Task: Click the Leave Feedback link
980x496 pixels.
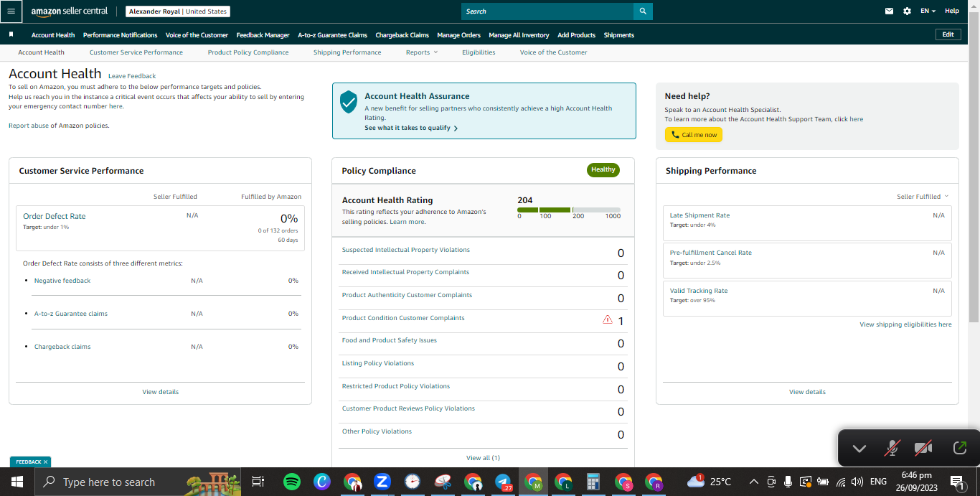Action: point(132,76)
